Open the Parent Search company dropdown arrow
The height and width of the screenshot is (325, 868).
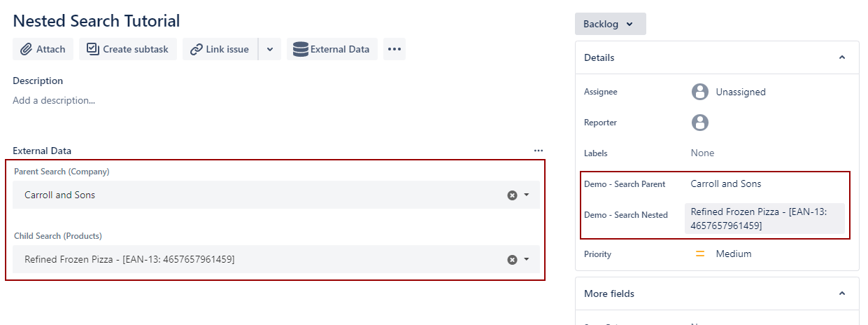[527, 195]
